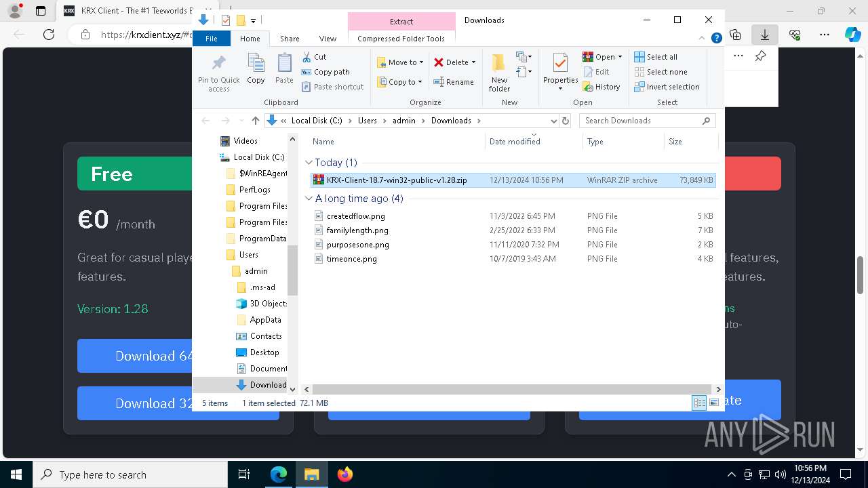Image resolution: width=868 pixels, height=488 pixels.
Task: Collapse the A long time ago group
Action: [x=309, y=199]
